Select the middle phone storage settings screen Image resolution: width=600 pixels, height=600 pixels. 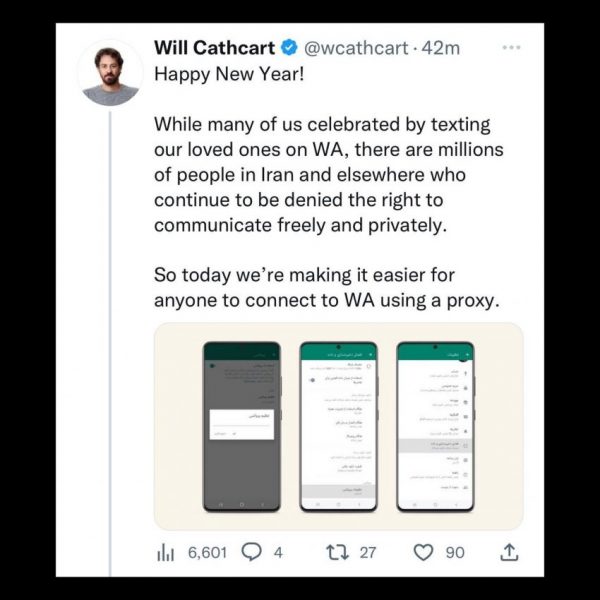coord(339,427)
